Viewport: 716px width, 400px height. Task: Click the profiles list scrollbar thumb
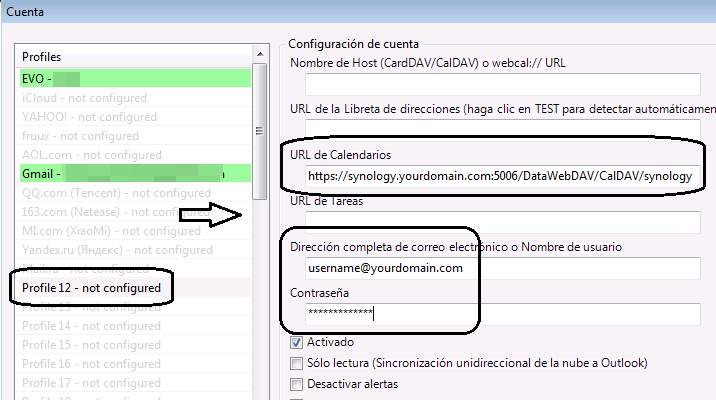point(260,131)
